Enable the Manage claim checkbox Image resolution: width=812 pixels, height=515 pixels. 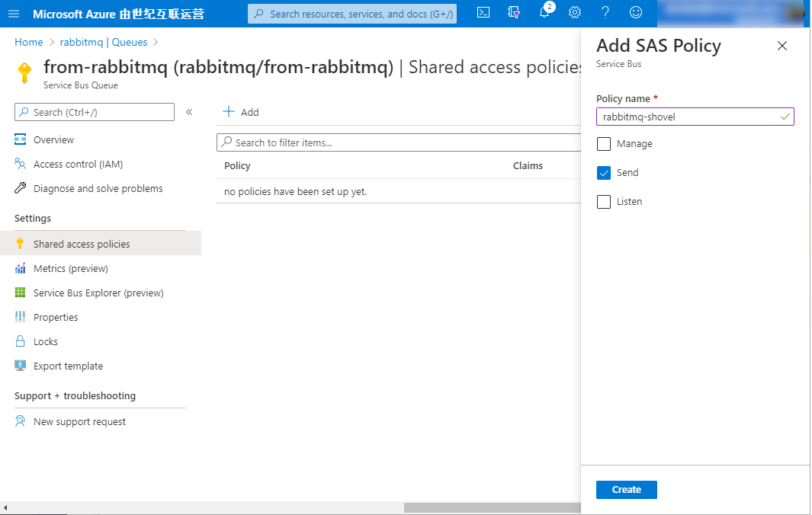pos(604,144)
